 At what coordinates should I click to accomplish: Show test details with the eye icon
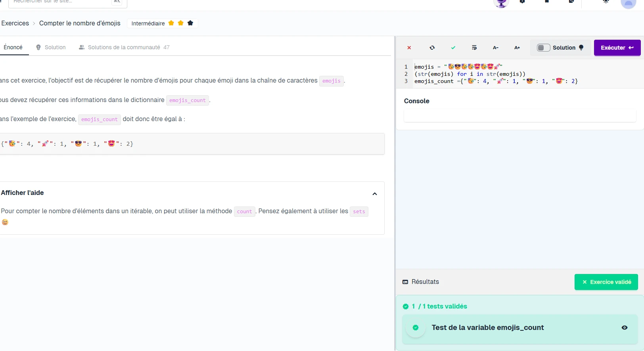(625, 328)
